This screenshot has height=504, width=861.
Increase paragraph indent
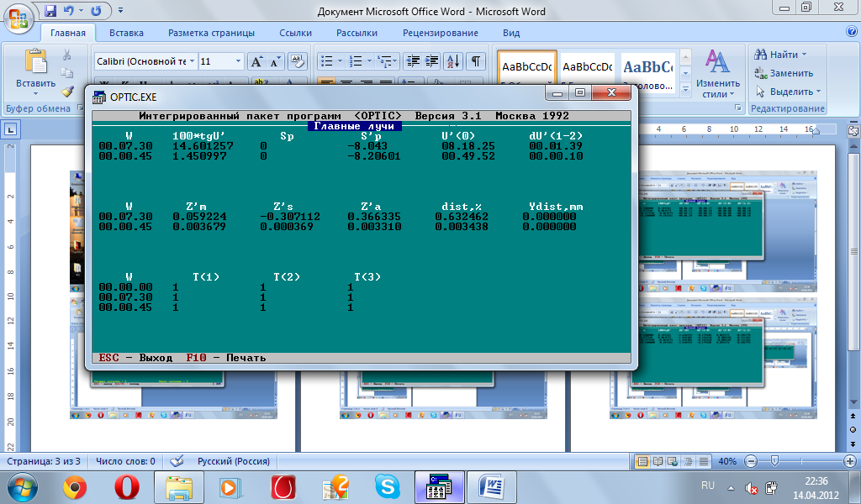coord(431,61)
